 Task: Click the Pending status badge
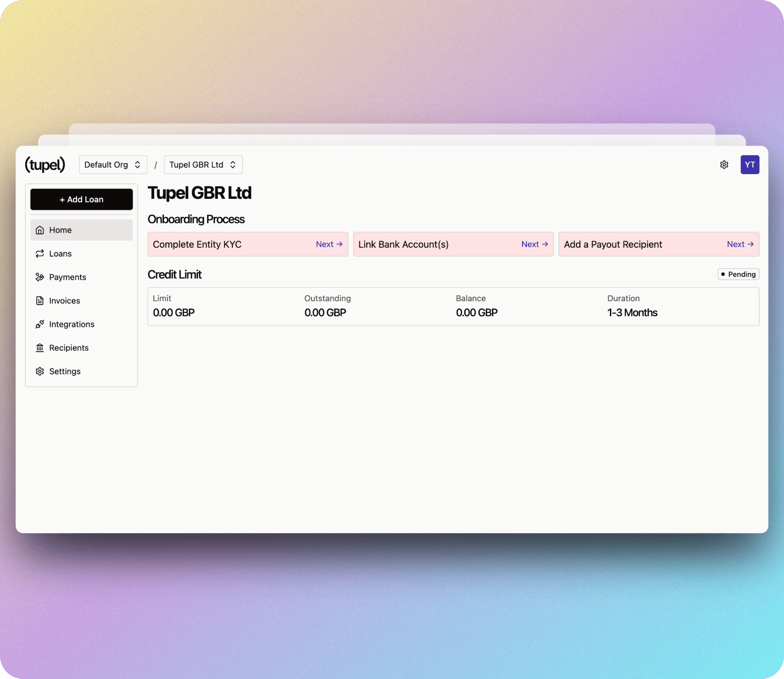click(738, 275)
